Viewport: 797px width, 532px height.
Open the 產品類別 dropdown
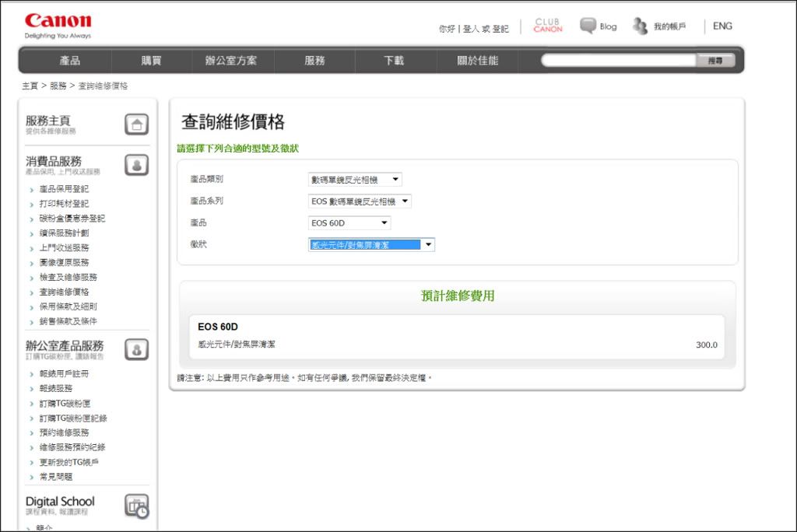click(355, 180)
